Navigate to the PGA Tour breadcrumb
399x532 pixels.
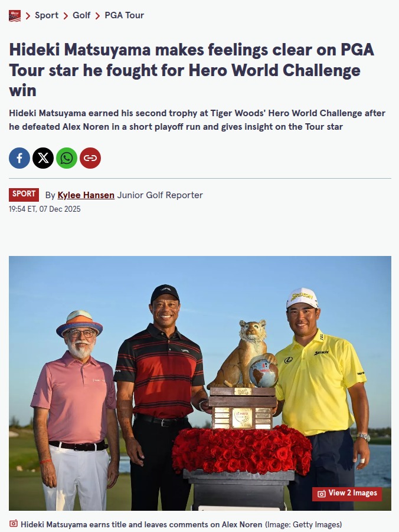point(125,15)
